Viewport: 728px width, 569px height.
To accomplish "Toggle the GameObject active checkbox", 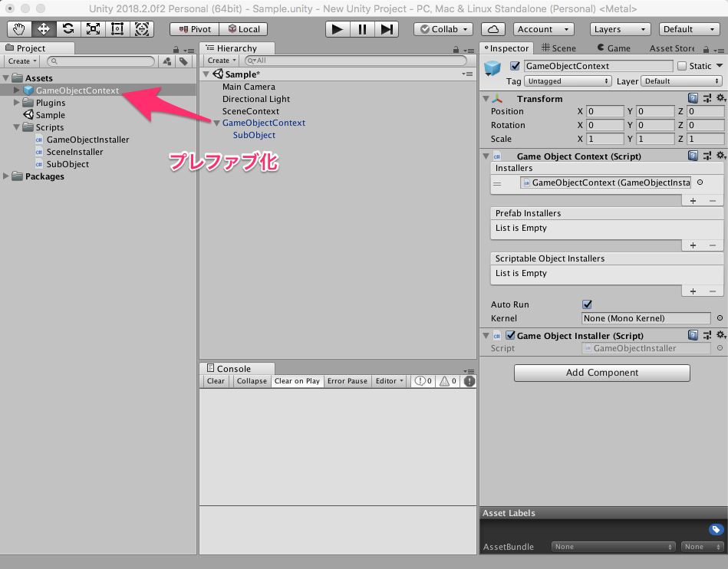I will click(515, 66).
